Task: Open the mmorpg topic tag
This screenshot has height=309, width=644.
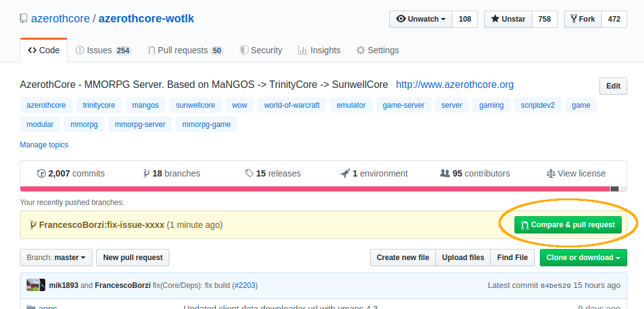Action: tap(84, 124)
